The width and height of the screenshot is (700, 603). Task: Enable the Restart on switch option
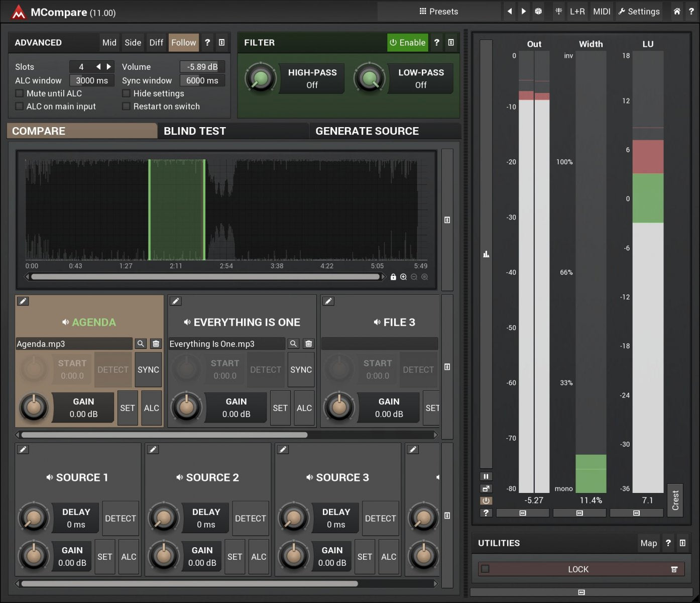[x=126, y=106]
